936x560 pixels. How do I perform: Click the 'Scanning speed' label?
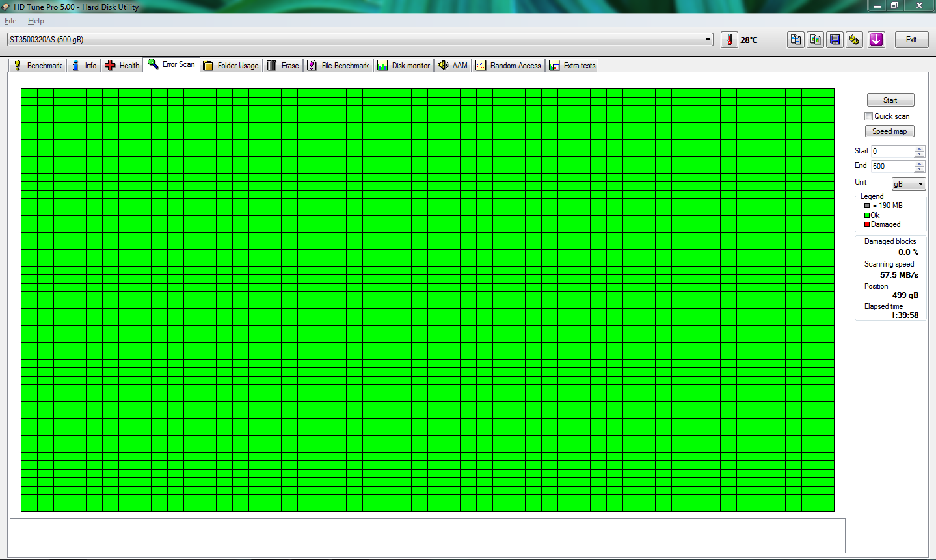coord(889,264)
